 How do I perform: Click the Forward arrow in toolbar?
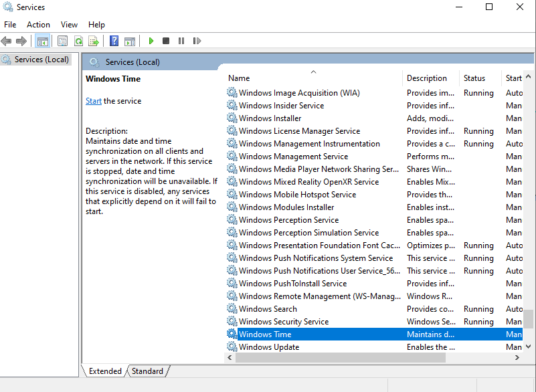[x=21, y=41]
